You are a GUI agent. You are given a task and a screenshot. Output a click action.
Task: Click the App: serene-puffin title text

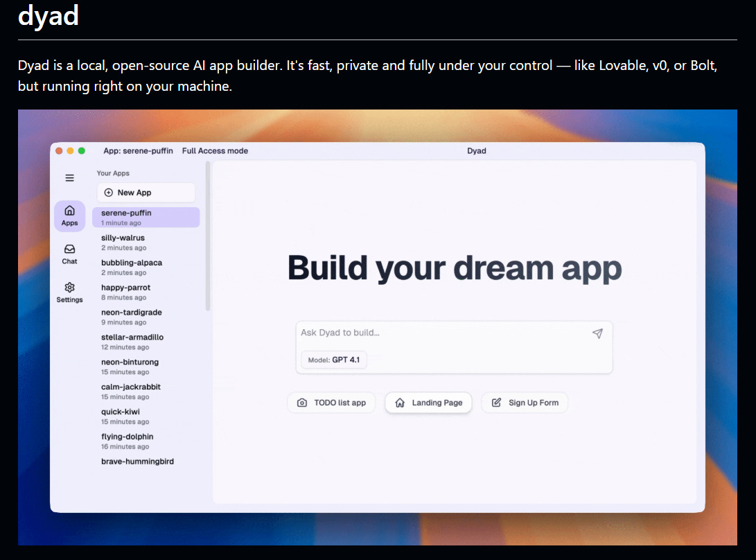pyautogui.click(x=138, y=151)
